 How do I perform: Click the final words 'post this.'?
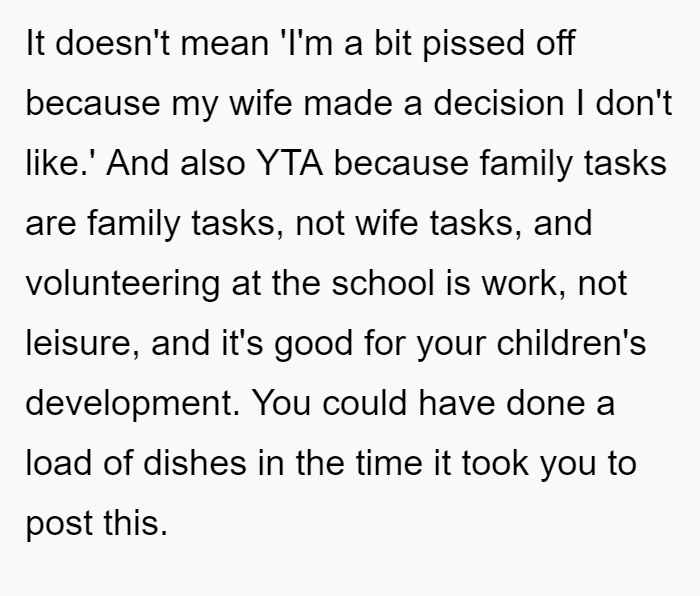tap(97, 525)
